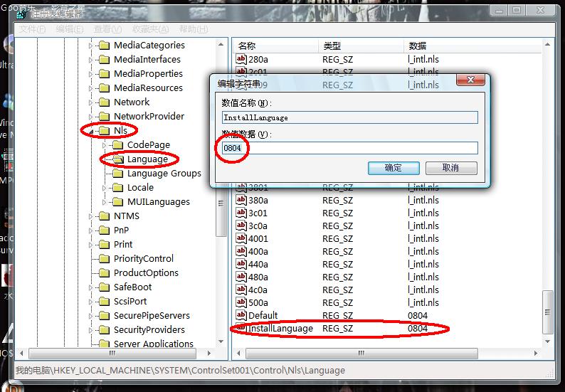Click the string icon beside 280a

pyautogui.click(x=241, y=59)
